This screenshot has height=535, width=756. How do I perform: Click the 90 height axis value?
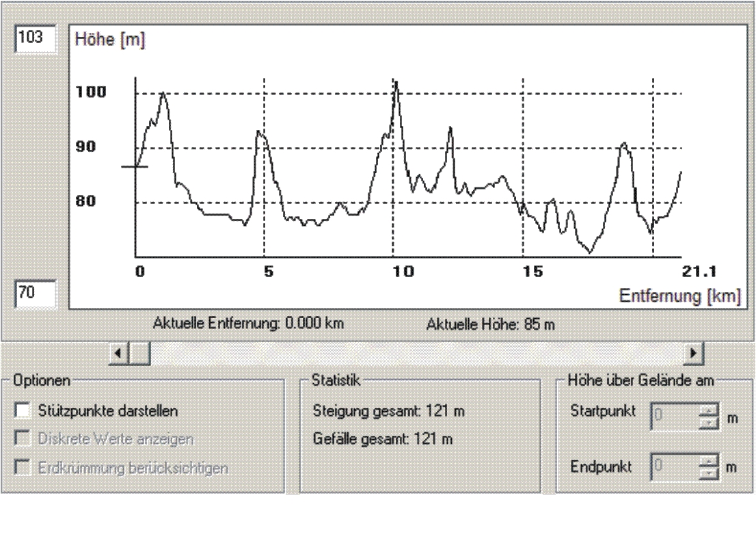86,146
